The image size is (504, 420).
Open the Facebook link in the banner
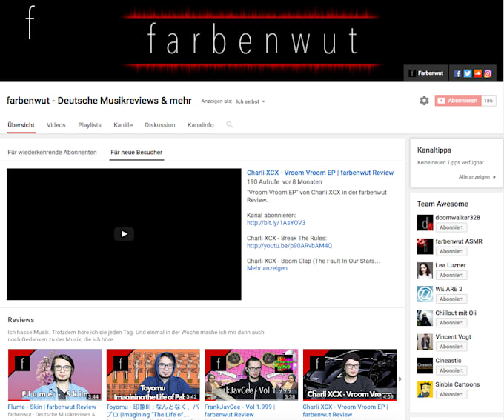[x=457, y=73]
